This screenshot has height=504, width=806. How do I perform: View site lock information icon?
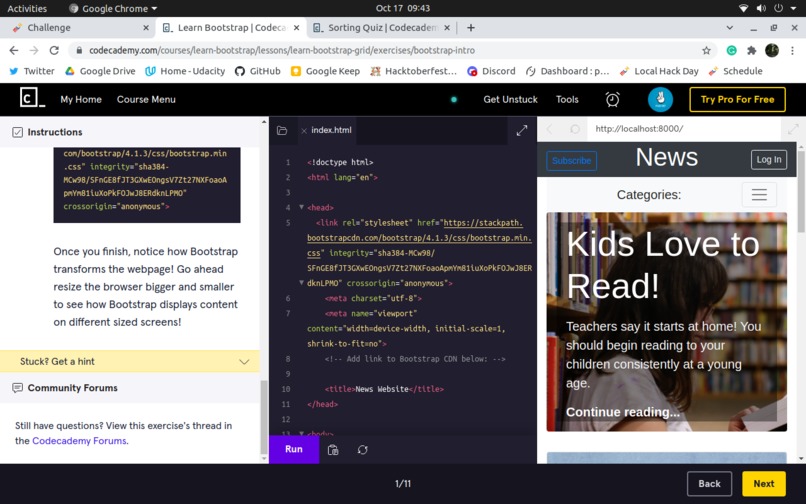pyautogui.click(x=79, y=50)
